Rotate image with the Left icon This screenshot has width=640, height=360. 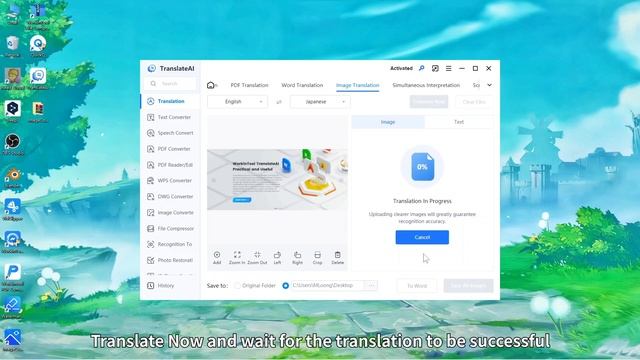click(277, 255)
